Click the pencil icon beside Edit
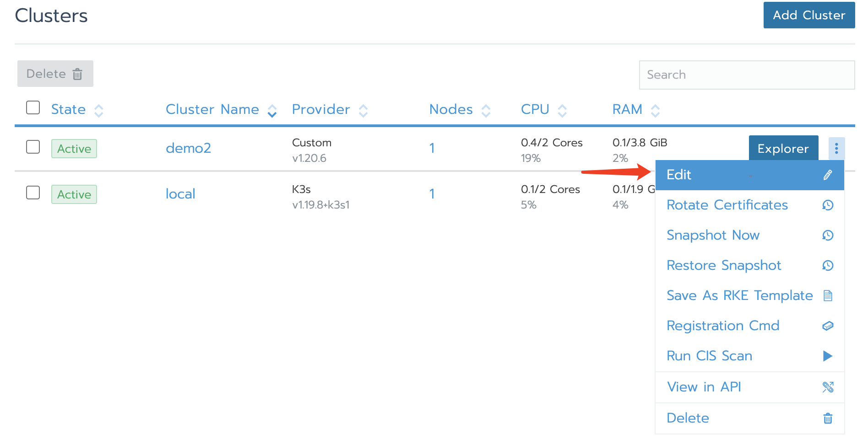The image size is (868, 439). point(827,175)
